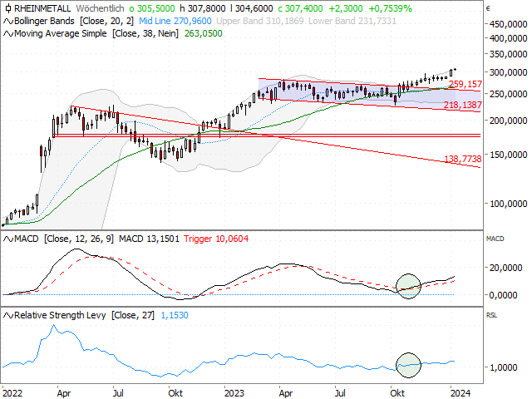This screenshot has height=399, width=532.
Task: Click the Wöchentlich interval label
Action: coord(100,8)
